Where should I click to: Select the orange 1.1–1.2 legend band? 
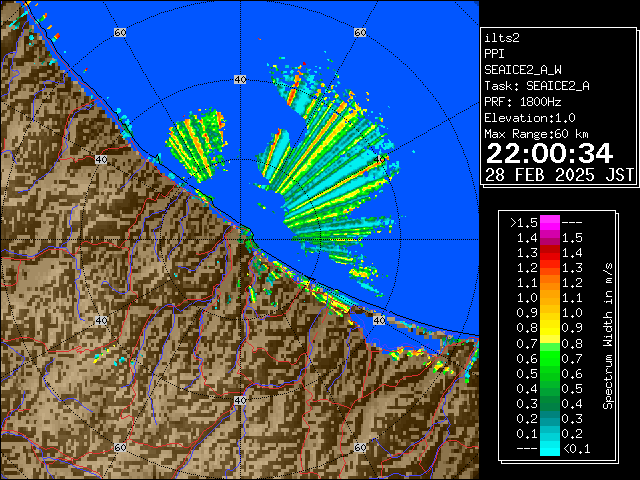[x=550, y=283]
